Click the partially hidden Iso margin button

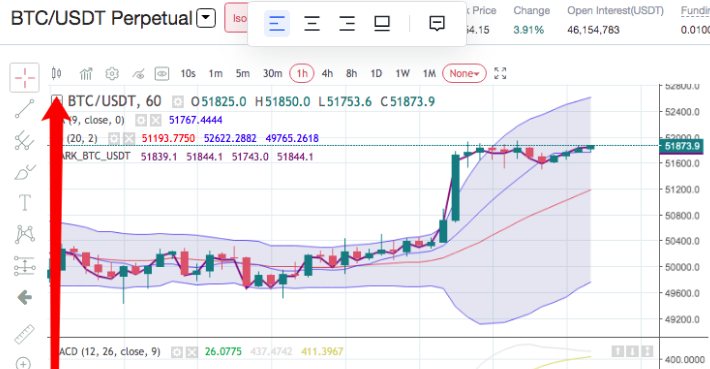(236, 18)
